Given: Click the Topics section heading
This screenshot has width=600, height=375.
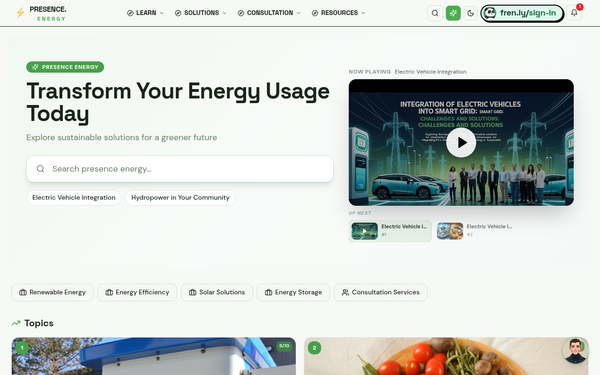Looking at the screenshot, I should (x=39, y=323).
